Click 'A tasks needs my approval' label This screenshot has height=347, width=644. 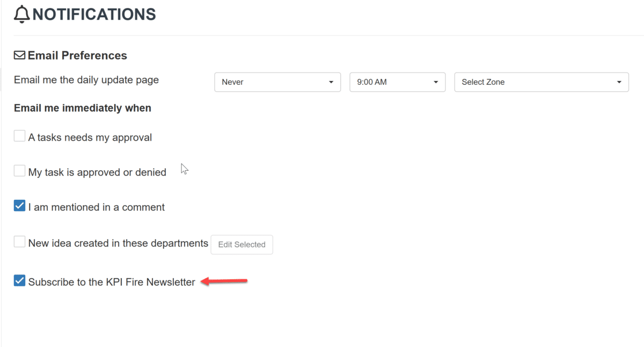coord(90,138)
